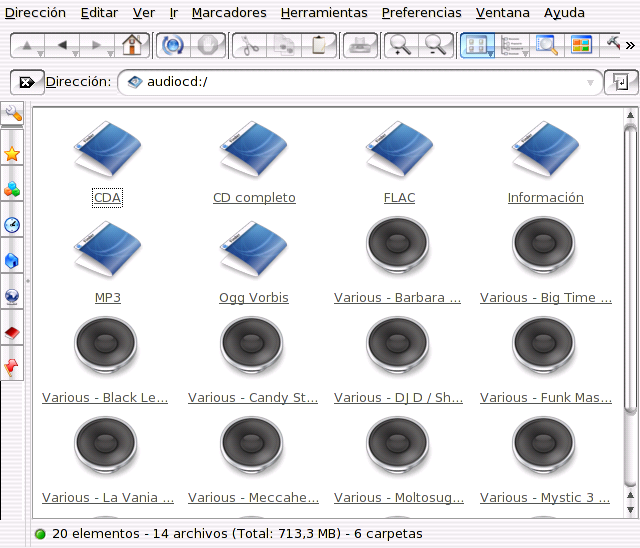Image resolution: width=640 pixels, height=548 pixels.
Task: Select the Various - Barbara audio track
Action: (x=398, y=261)
